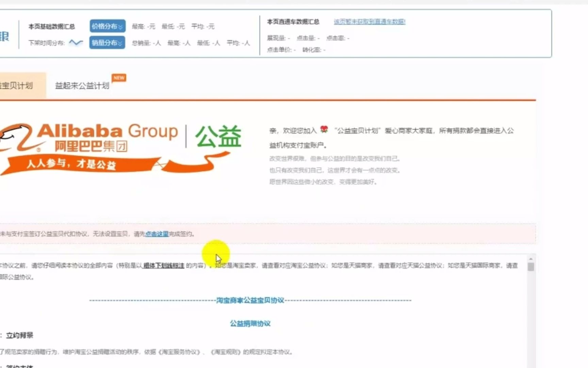Click the 本页直通车数据汇总 label

click(293, 22)
